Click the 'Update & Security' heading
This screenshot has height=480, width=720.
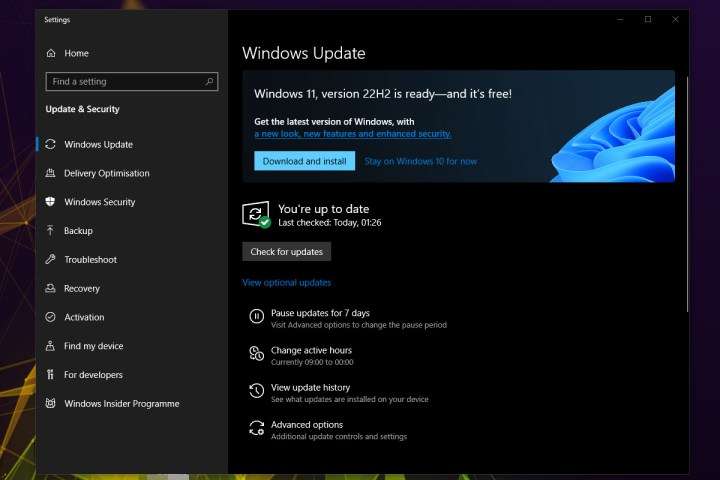point(82,109)
